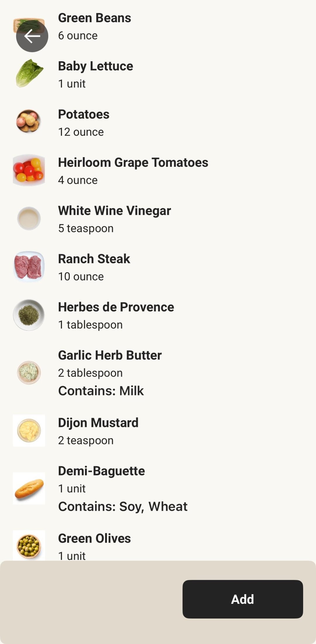Click the Contains: Milk allergen label
This screenshot has height=644, width=316.
coord(101,391)
